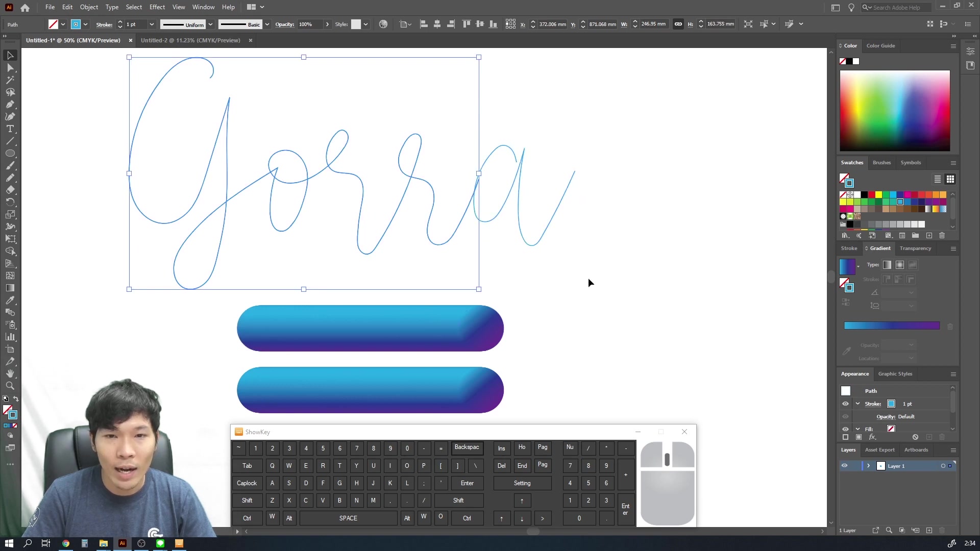
Task: Toggle visibility of Layer 1
Action: tap(845, 466)
